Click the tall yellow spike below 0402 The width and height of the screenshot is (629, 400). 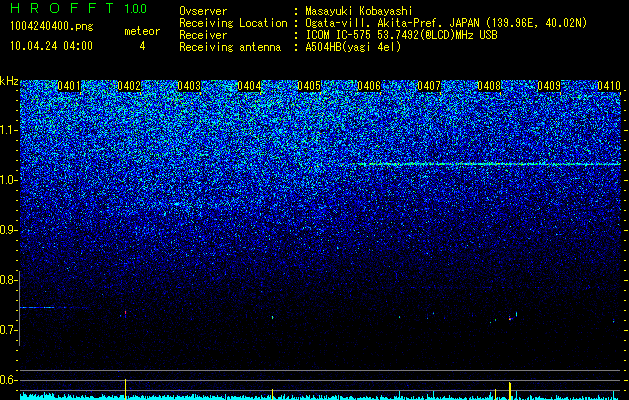[x=125, y=389]
